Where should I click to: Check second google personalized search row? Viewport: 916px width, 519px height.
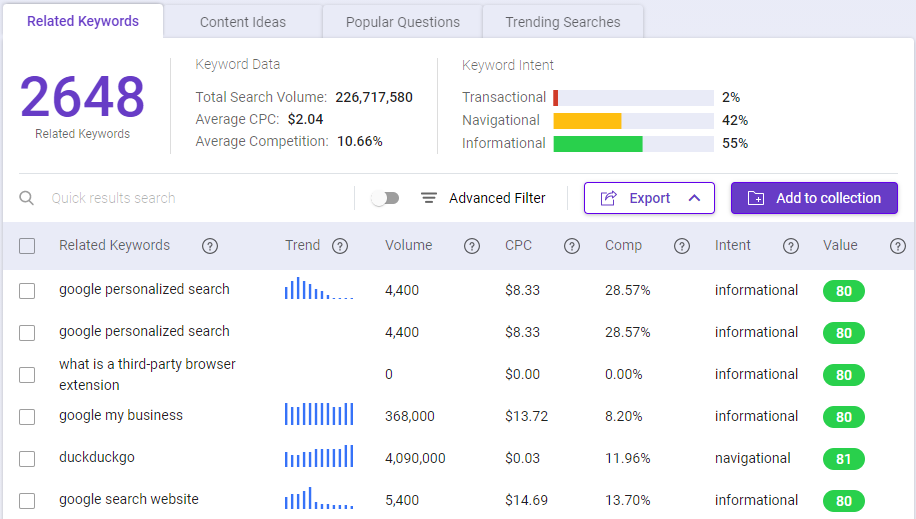point(27,333)
